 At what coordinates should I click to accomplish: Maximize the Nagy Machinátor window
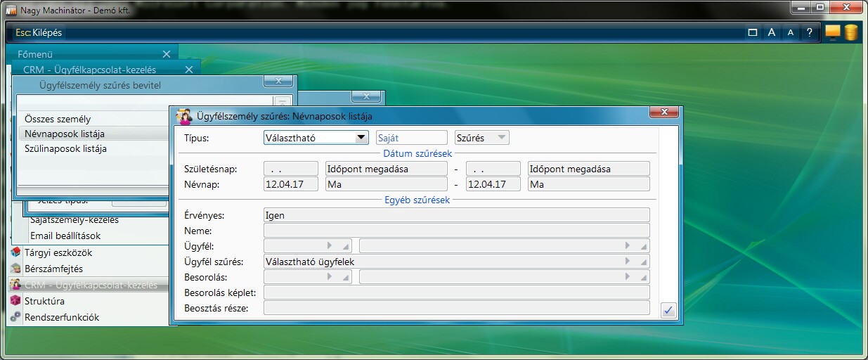(819, 8)
